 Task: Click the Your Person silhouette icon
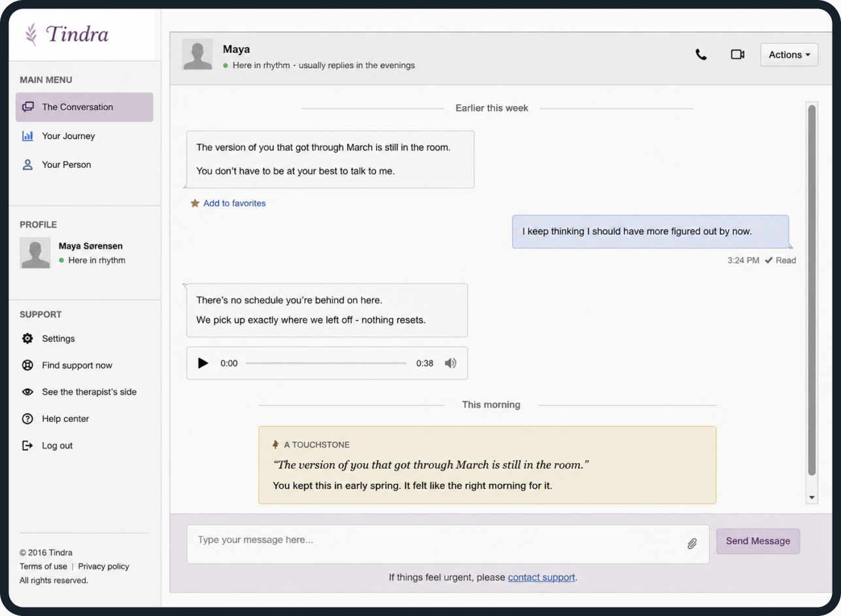pos(27,165)
